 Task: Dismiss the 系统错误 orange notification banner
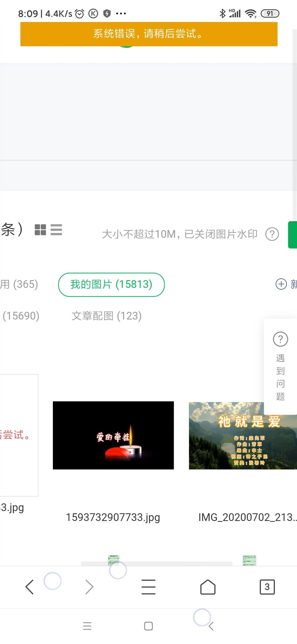(x=149, y=34)
